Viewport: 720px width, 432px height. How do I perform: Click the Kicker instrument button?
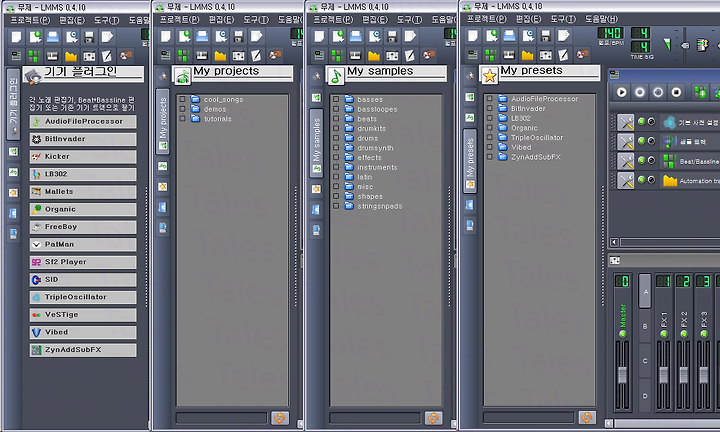83,157
